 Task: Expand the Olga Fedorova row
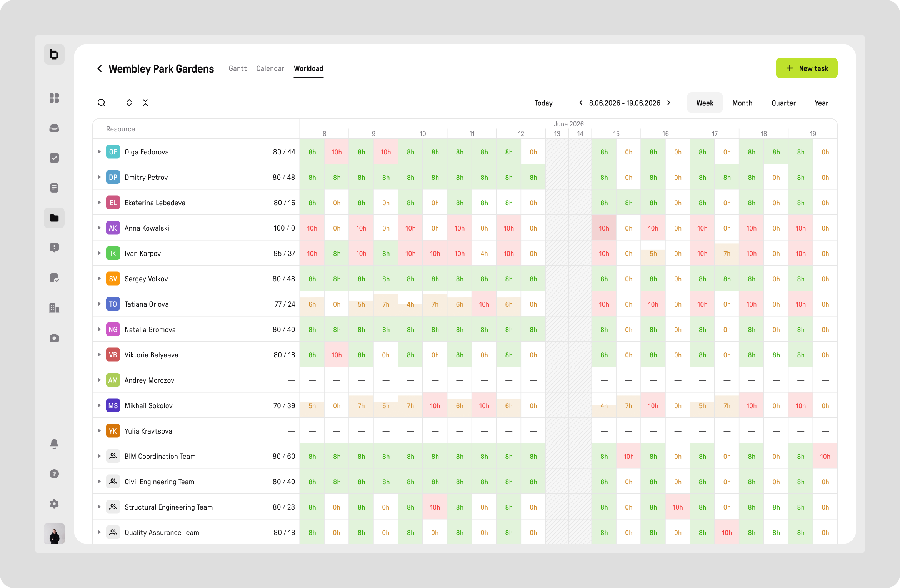99,152
